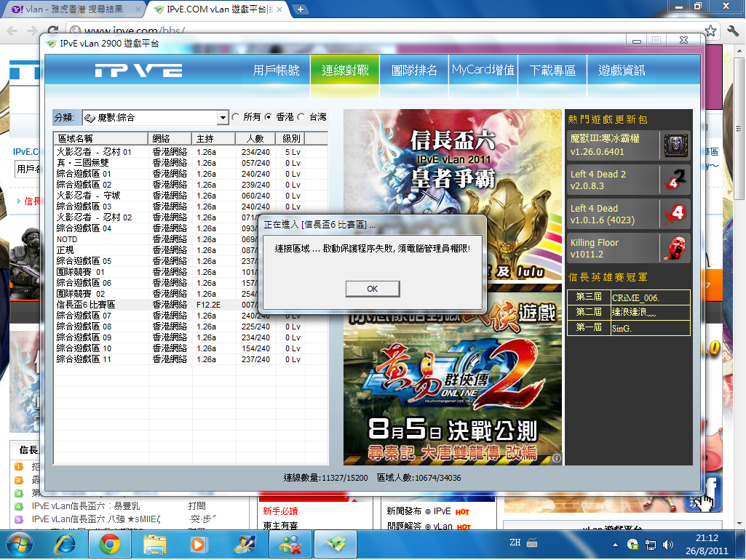This screenshot has width=746, height=560.
Task: Select champion SinG. entry
Action: click(x=650, y=328)
